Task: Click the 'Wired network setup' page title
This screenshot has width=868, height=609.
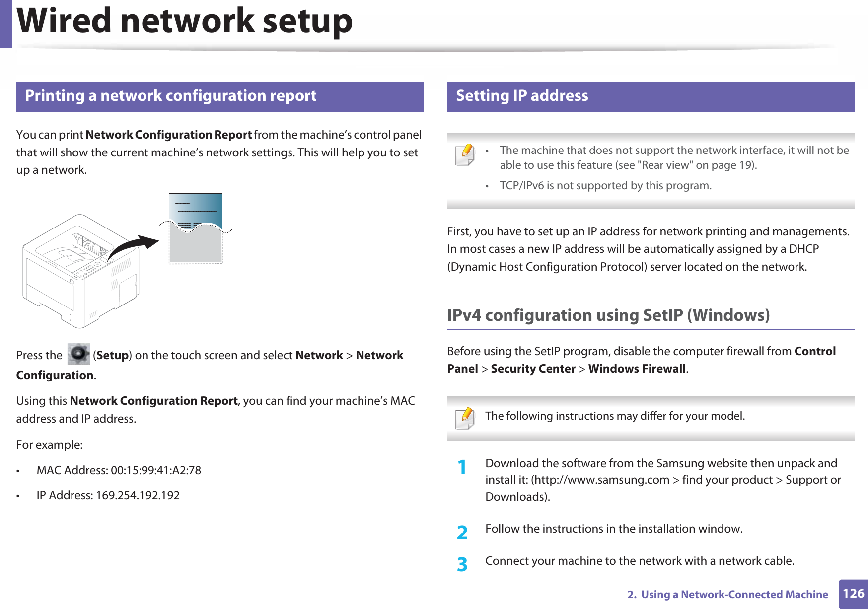Action: pos(185,22)
